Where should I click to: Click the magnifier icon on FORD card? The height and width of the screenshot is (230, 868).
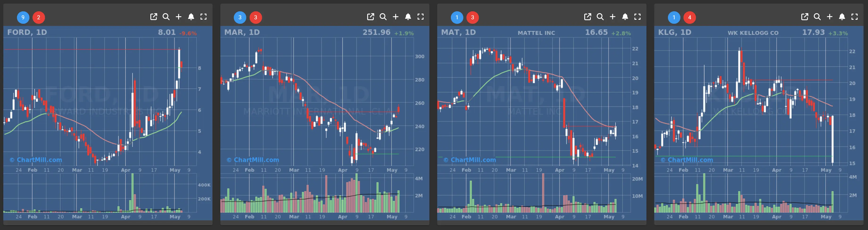coord(166,16)
